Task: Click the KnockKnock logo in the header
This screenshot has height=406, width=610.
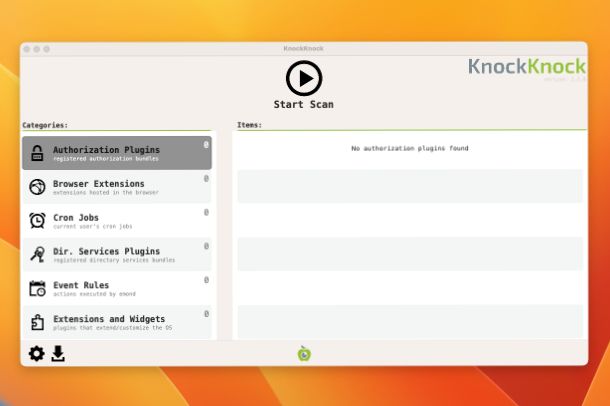Action: tap(527, 66)
